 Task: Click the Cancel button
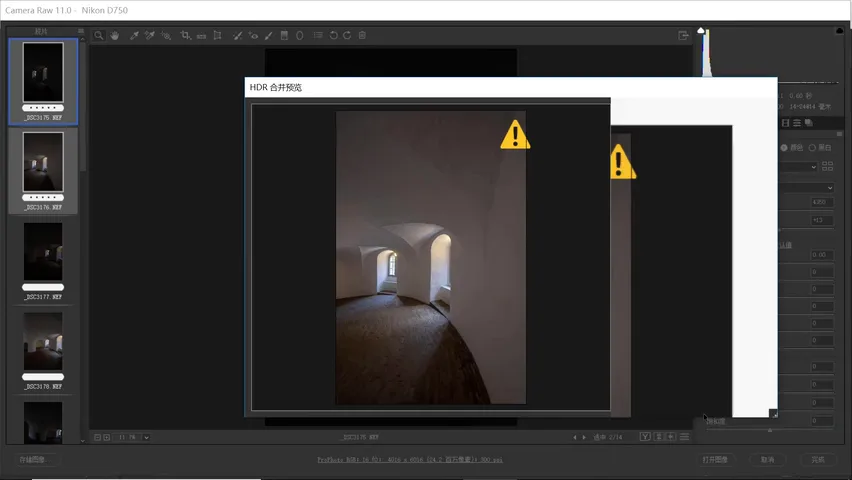click(x=767, y=460)
